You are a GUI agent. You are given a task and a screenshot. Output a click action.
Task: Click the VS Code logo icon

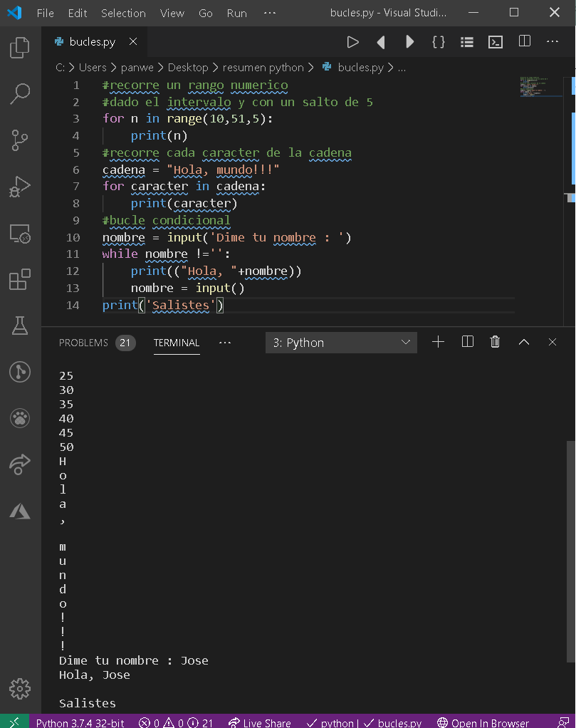click(x=15, y=13)
